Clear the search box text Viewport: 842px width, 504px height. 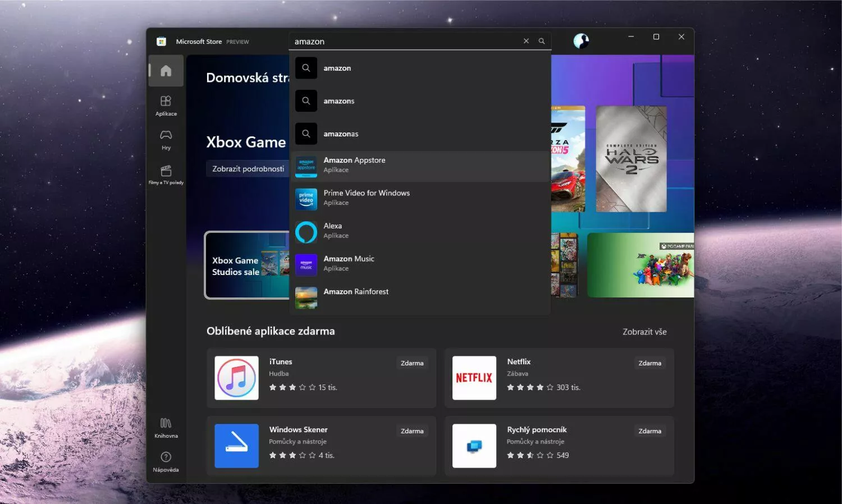coord(526,41)
